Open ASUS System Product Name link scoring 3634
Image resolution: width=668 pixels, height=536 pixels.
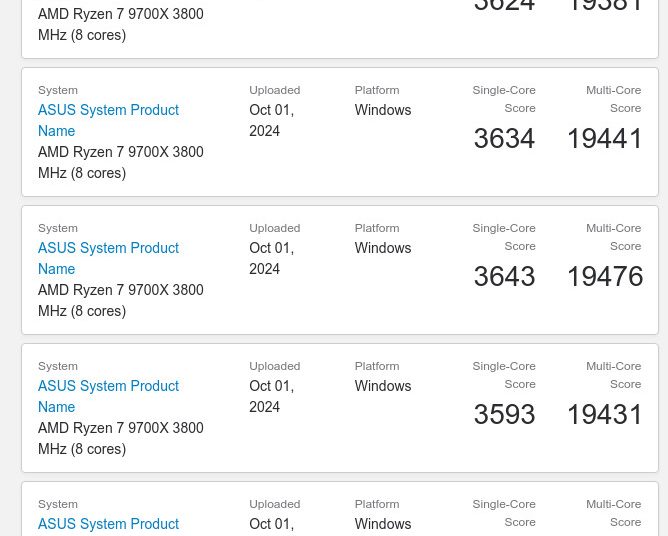pyautogui.click(x=108, y=120)
